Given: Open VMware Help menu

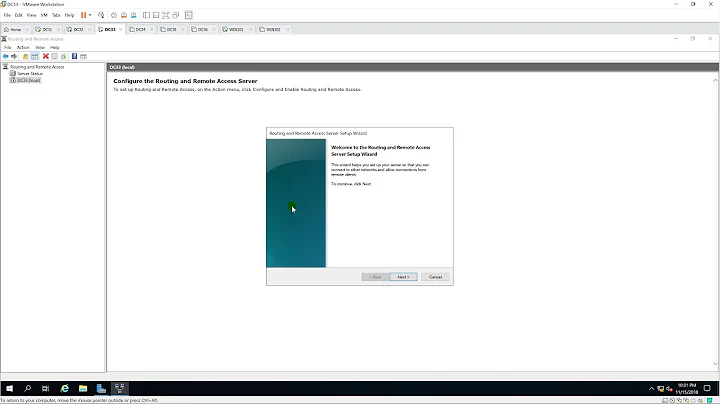Looking at the screenshot, I should (x=69, y=15).
